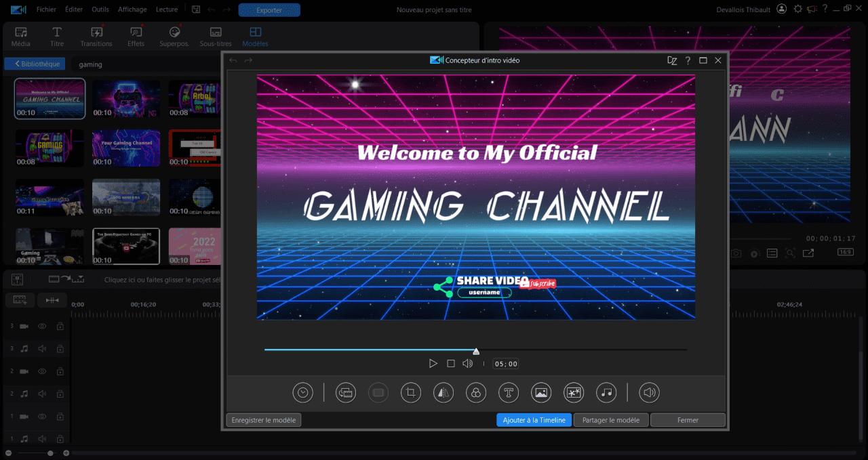Open the effects sparkle icon in the designer
This screenshot has height=460, width=868.
pyautogui.click(x=573, y=392)
